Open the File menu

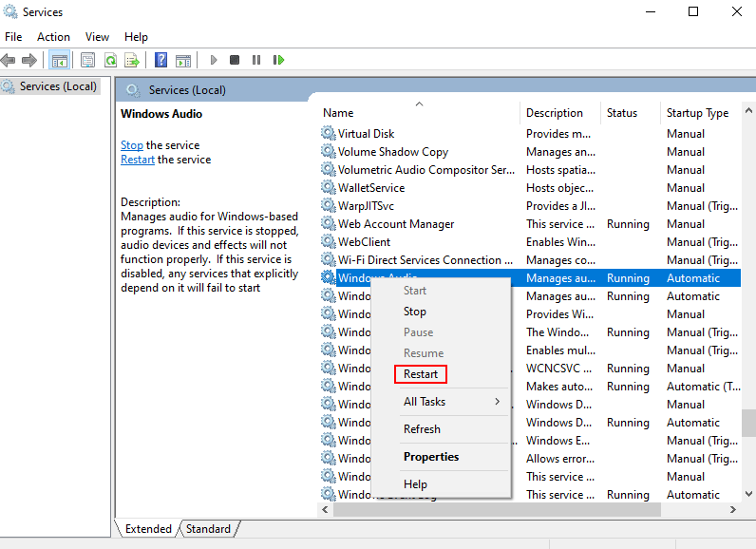pyautogui.click(x=13, y=37)
